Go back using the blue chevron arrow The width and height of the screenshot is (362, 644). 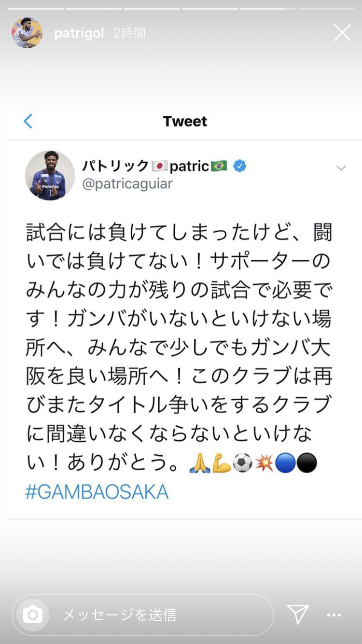pyautogui.click(x=28, y=121)
